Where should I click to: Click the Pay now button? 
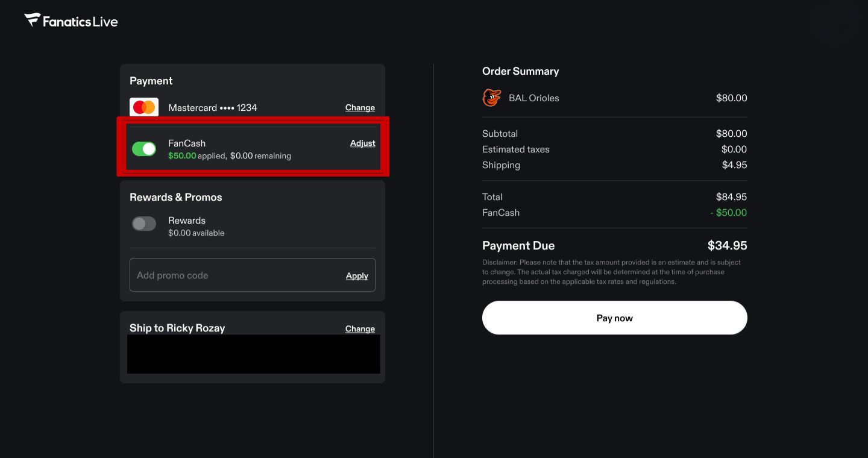[615, 318]
